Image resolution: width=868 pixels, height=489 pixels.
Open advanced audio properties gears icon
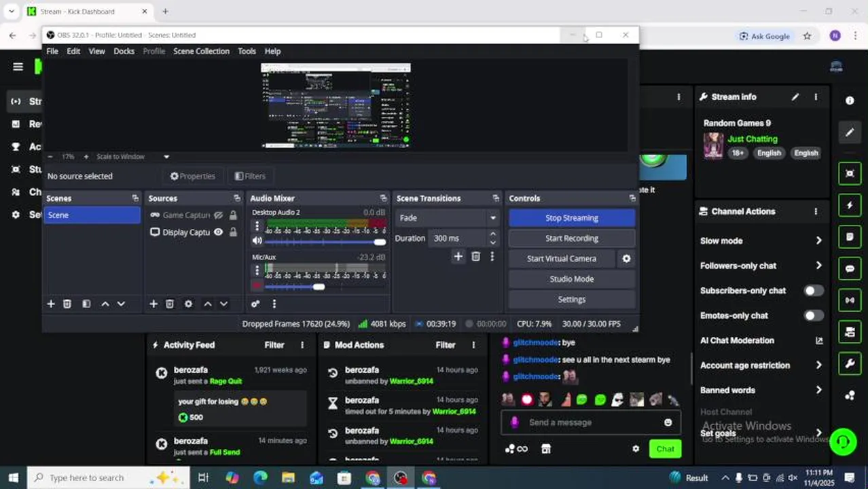pyautogui.click(x=255, y=304)
